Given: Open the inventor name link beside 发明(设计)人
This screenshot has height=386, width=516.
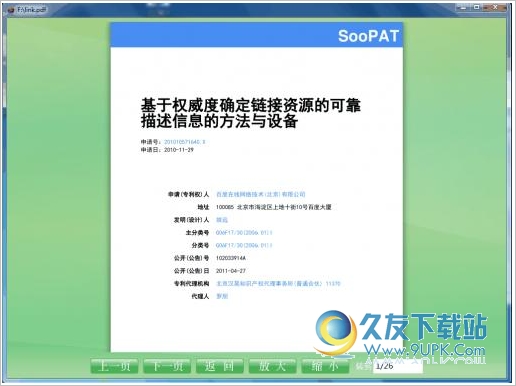Looking at the screenshot, I should coord(222,220).
